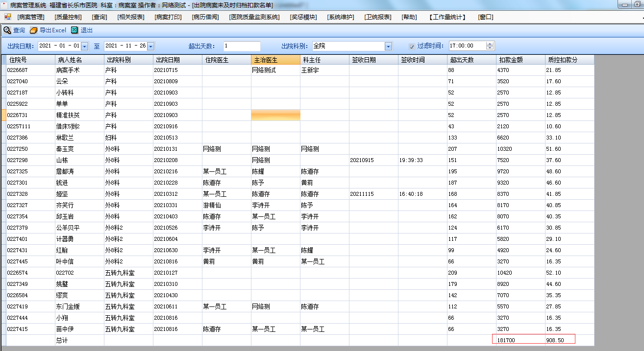The width and height of the screenshot is (644, 351).
Task: Click patient name 东门金媛
Action: tap(68, 306)
